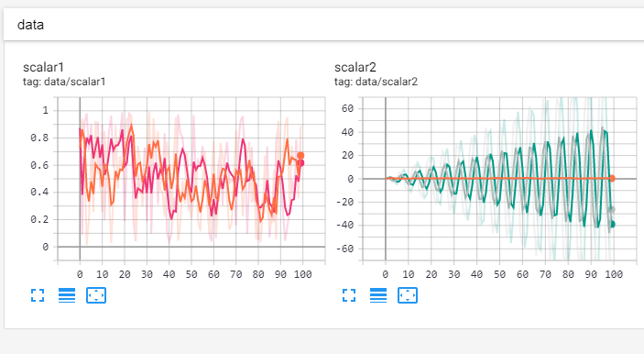Click the scalar2 chart title

[x=355, y=67]
